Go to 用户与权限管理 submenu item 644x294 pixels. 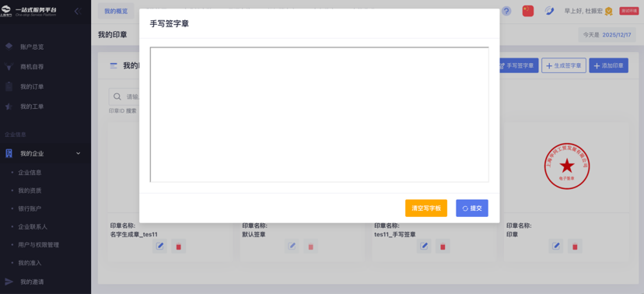click(x=39, y=245)
